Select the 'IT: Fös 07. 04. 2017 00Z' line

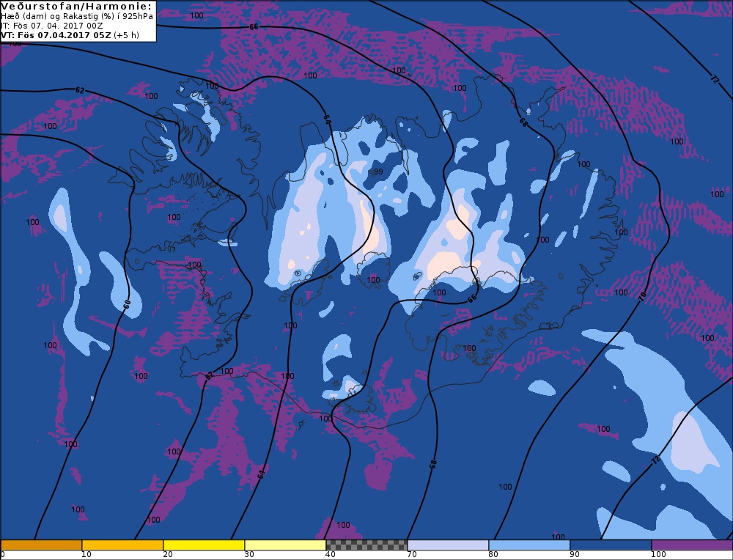(51, 26)
